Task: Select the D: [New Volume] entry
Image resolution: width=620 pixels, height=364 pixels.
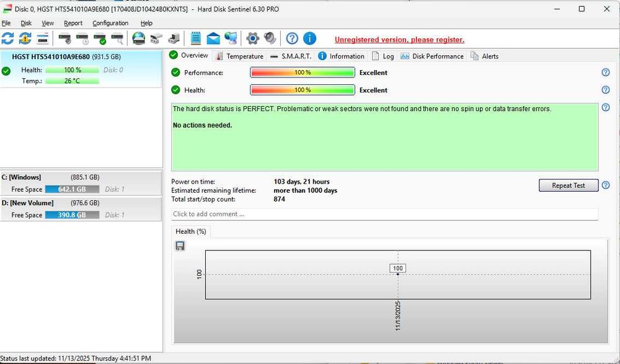Action: coord(81,209)
